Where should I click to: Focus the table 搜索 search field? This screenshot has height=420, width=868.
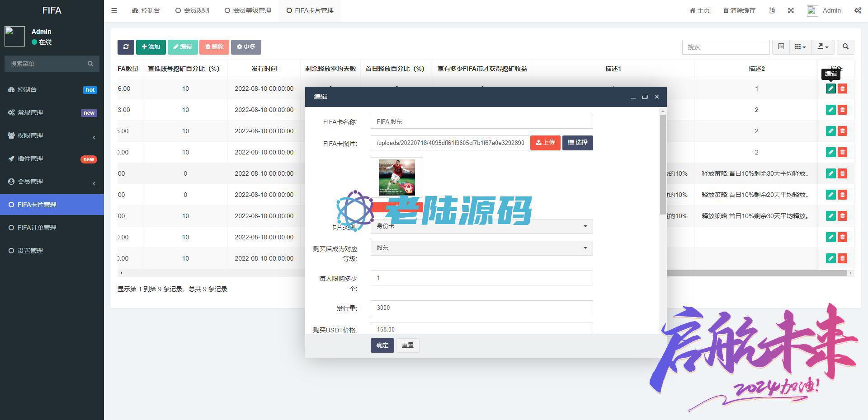(726, 47)
